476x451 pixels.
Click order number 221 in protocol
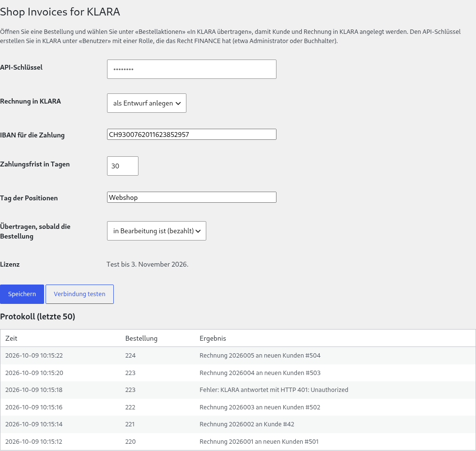tap(130, 424)
